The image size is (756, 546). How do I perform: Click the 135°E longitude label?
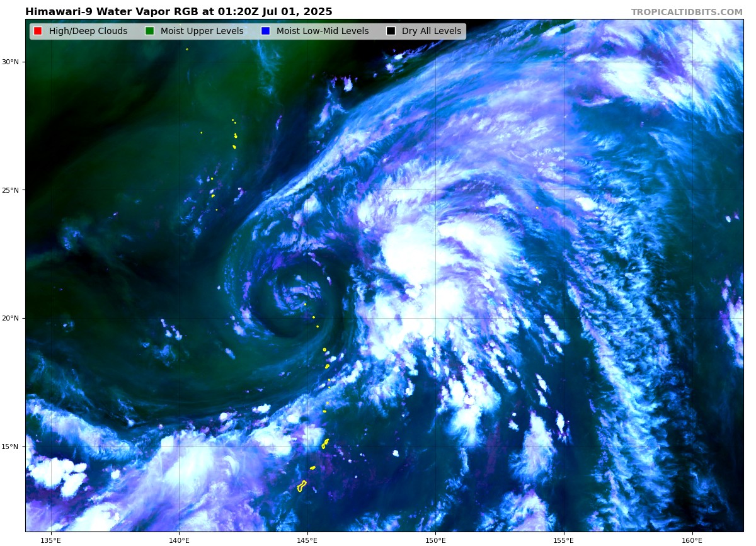(50, 540)
